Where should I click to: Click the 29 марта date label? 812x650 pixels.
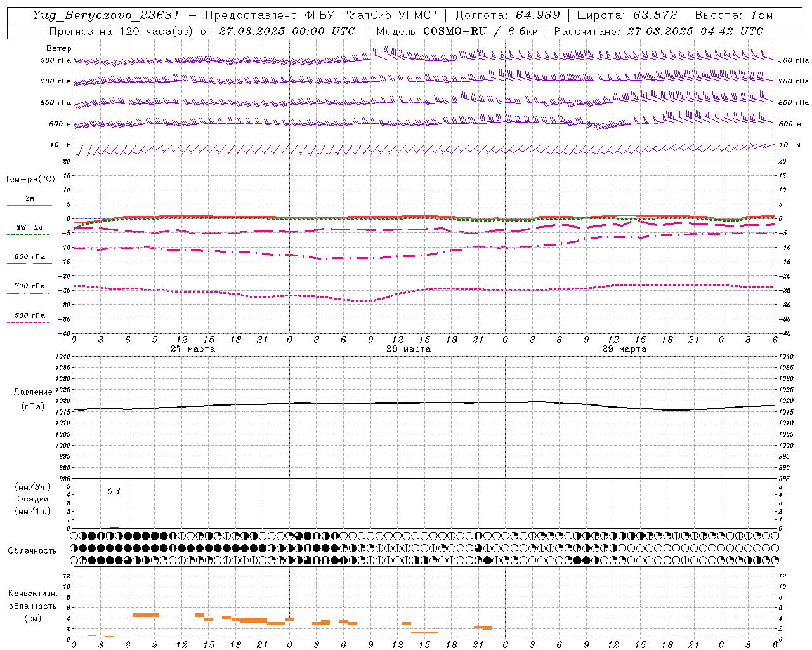click(x=624, y=349)
